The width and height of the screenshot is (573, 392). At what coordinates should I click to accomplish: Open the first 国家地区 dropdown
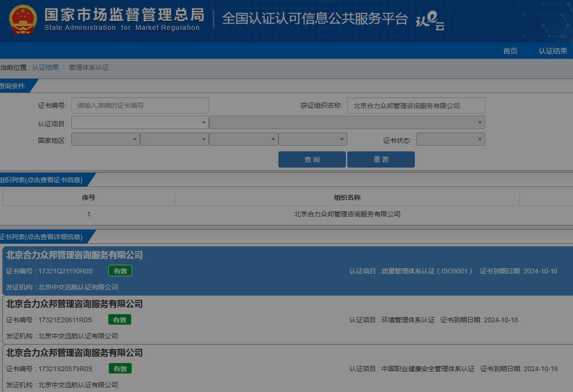click(x=105, y=139)
